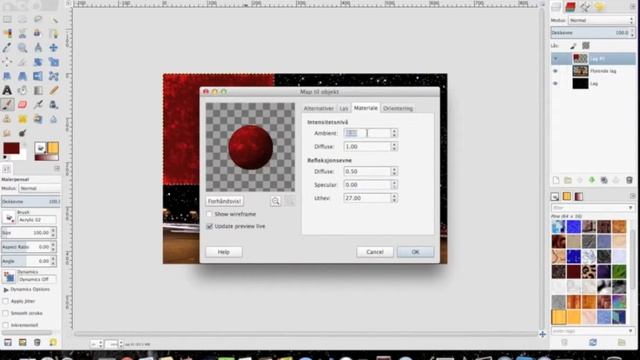Open tool options panel configuration menu

(x=57, y=169)
